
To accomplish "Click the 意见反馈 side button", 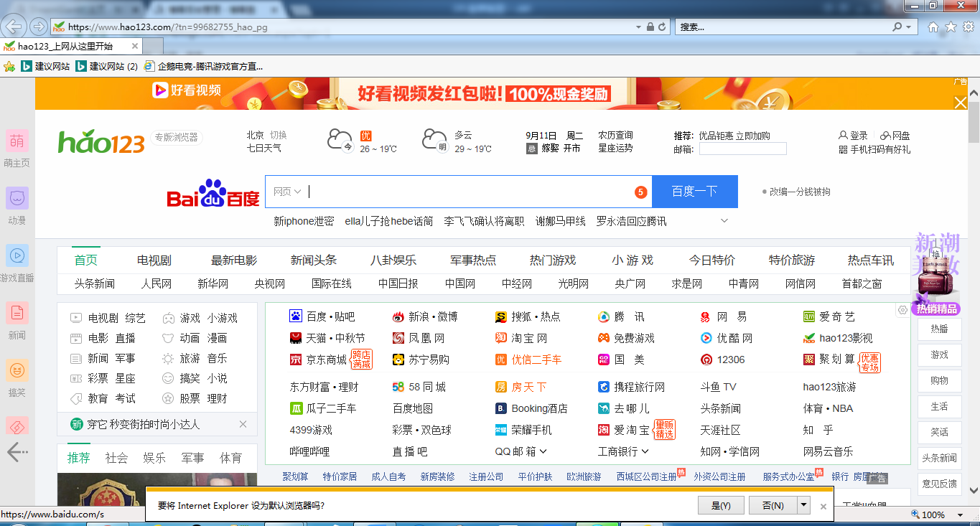I will (940, 484).
